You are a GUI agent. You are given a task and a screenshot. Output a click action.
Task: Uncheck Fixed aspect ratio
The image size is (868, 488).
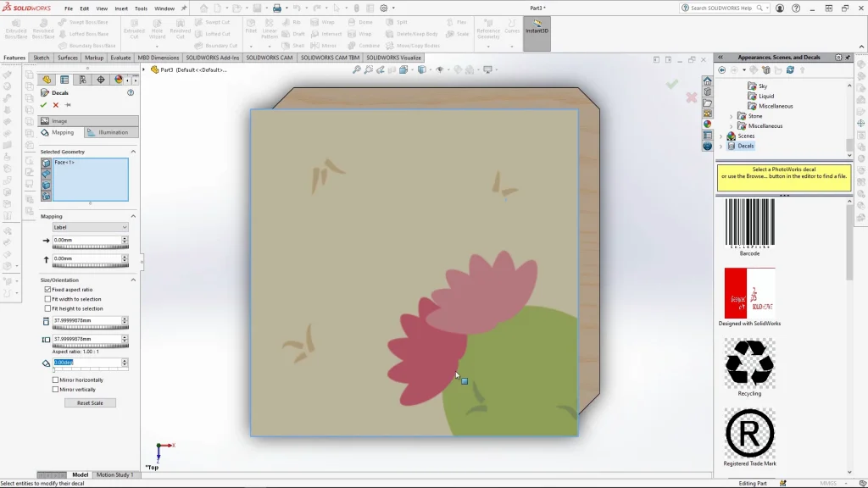(x=47, y=290)
